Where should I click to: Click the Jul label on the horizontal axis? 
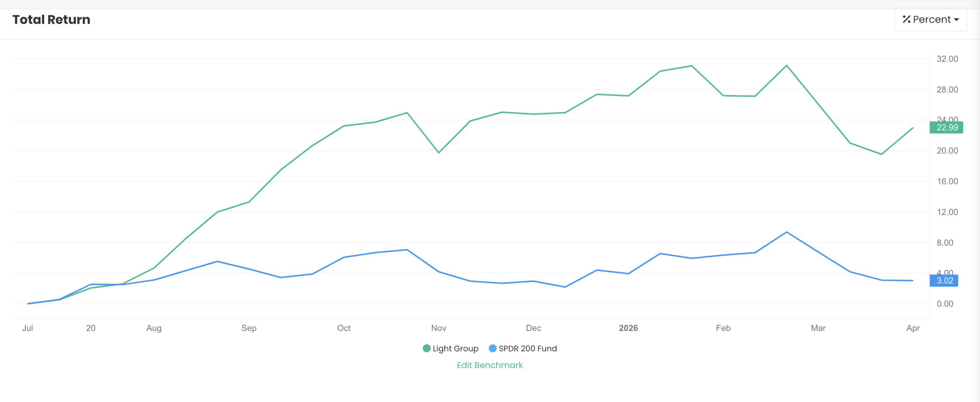point(28,328)
